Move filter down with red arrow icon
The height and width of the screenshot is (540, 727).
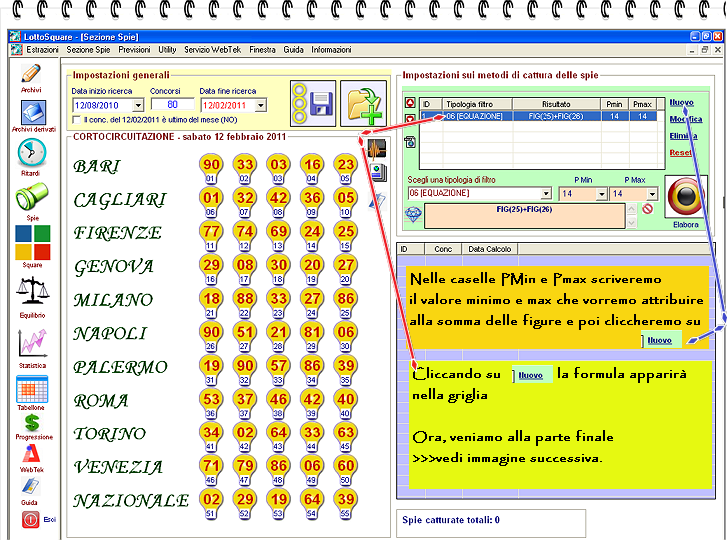tap(410, 119)
